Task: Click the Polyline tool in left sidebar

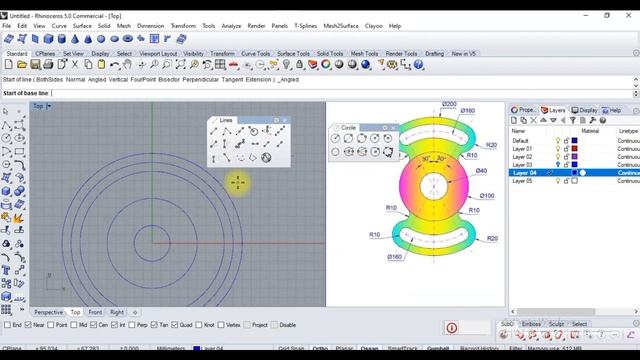Action: [6, 125]
